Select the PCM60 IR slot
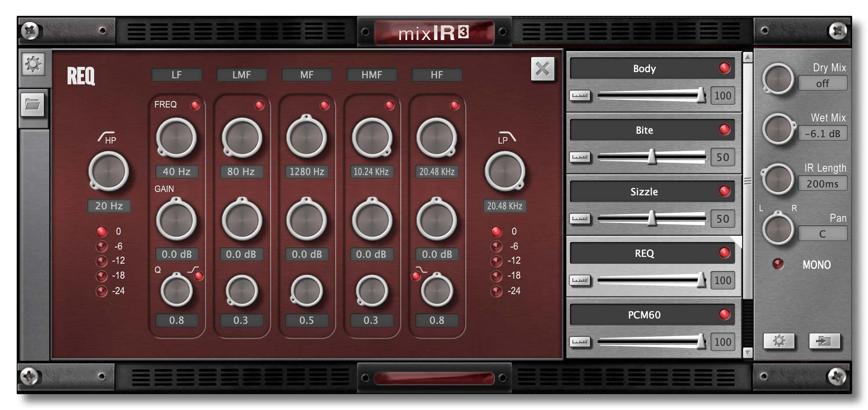868x410 pixels. point(653,315)
